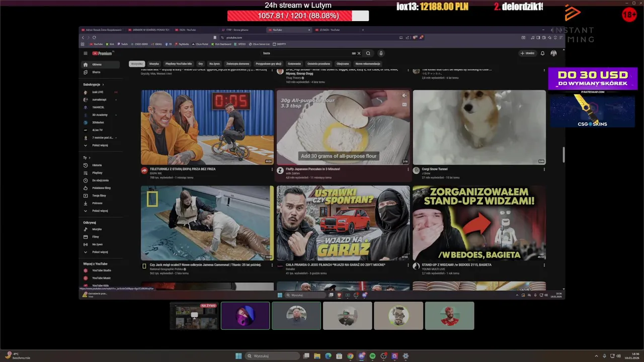Open the account avatar menu
Screen dimensions: 644x362
553,53
